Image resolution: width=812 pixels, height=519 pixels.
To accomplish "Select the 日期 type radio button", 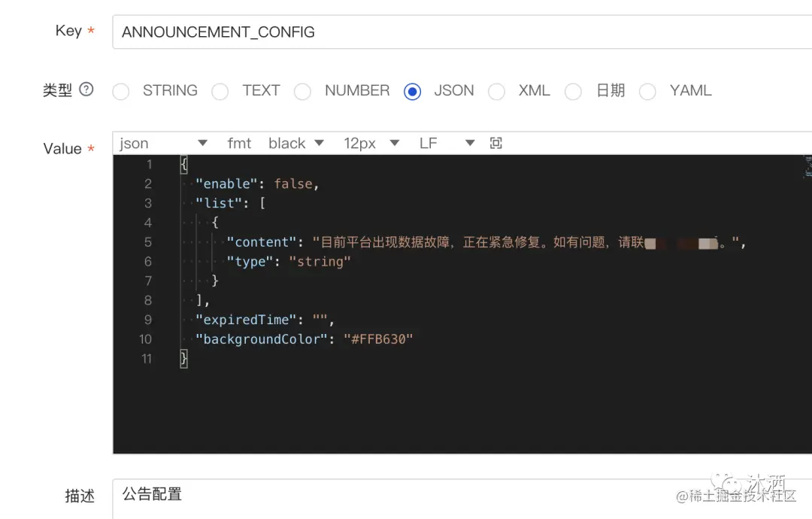I will (x=573, y=92).
